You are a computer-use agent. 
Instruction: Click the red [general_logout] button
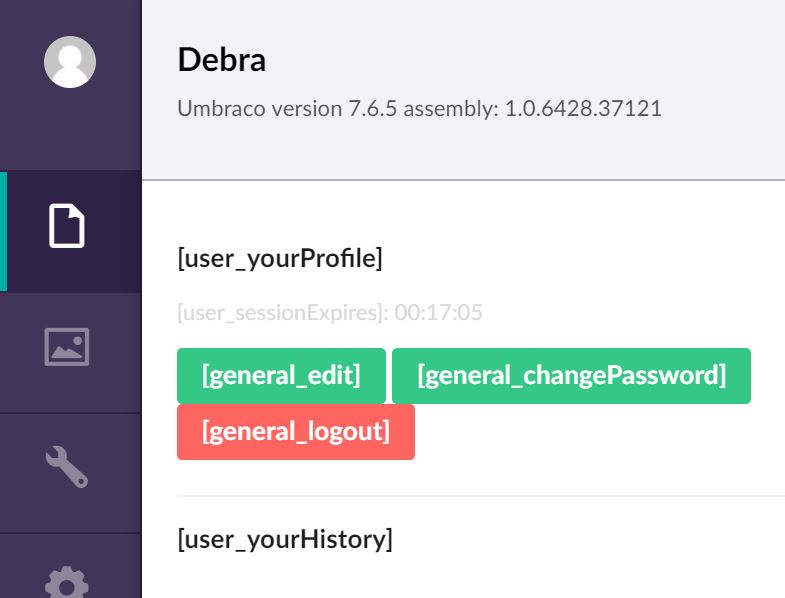[x=296, y=432]
